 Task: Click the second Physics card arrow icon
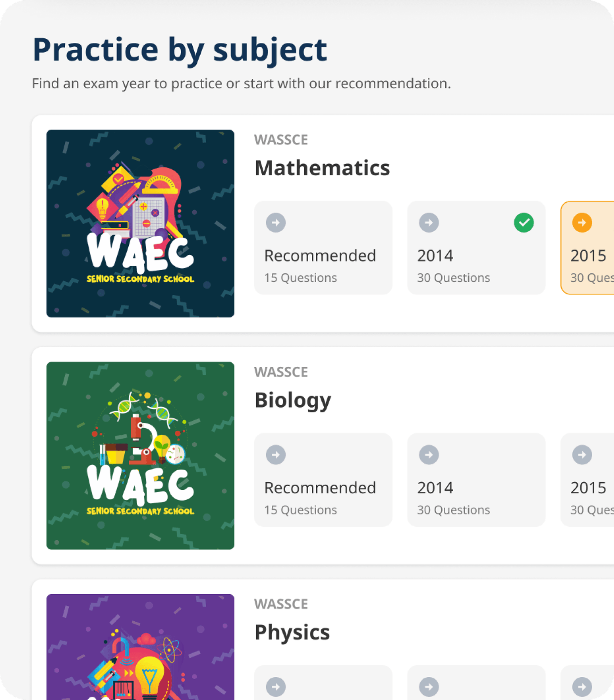[429, 687]
